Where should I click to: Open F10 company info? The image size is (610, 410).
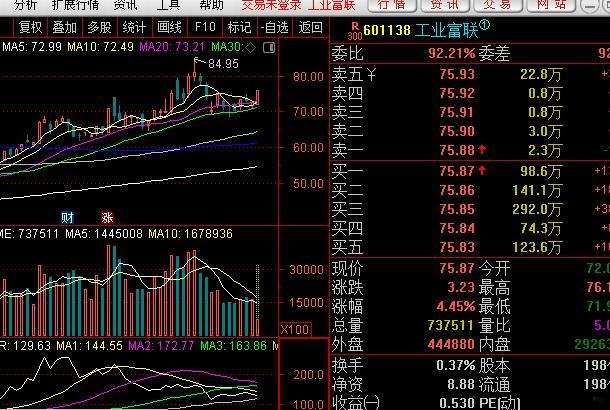pos(205,28)
